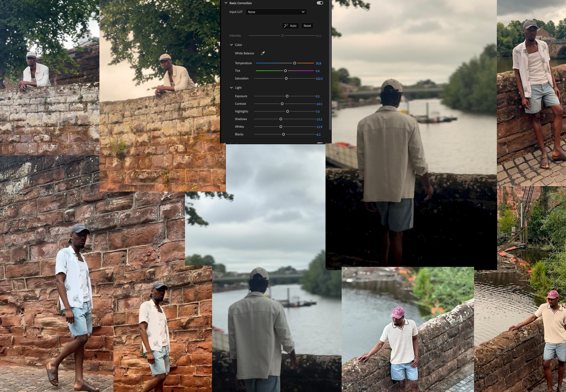The image size is (566, 392).
Task: Click the Tint slider handle
Action: (x=285, y=71)
